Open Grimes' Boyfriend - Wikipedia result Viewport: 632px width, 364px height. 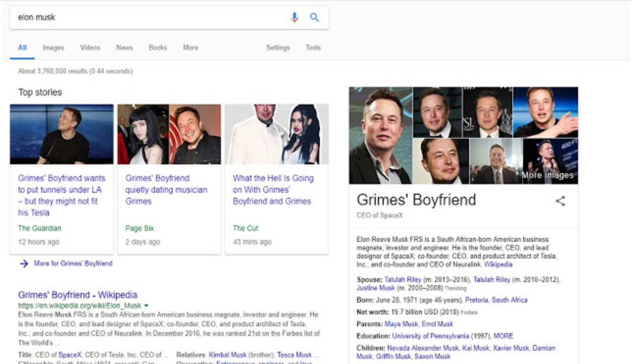(78, 295)
